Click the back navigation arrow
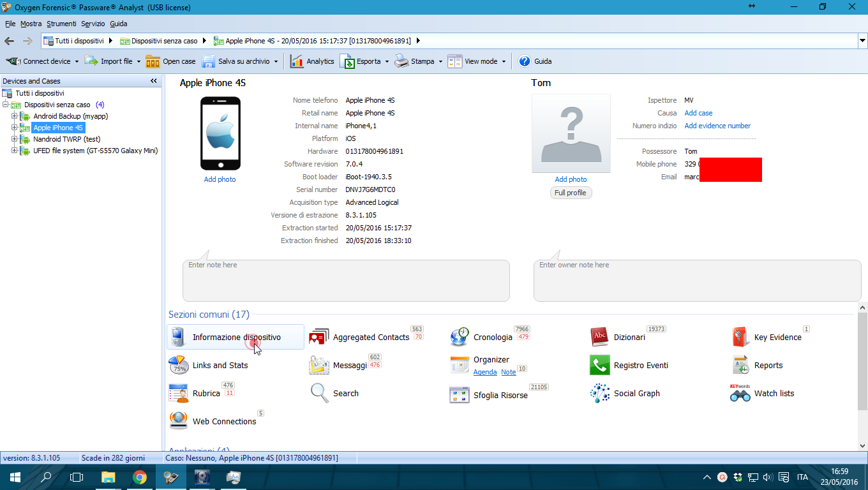The height and width of the screenshot is (490, 868). (x=9, y=41)
